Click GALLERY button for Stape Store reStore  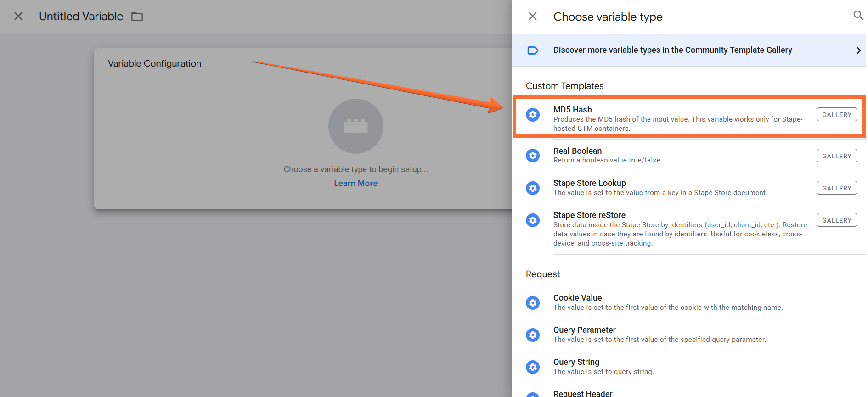(837, 220)
